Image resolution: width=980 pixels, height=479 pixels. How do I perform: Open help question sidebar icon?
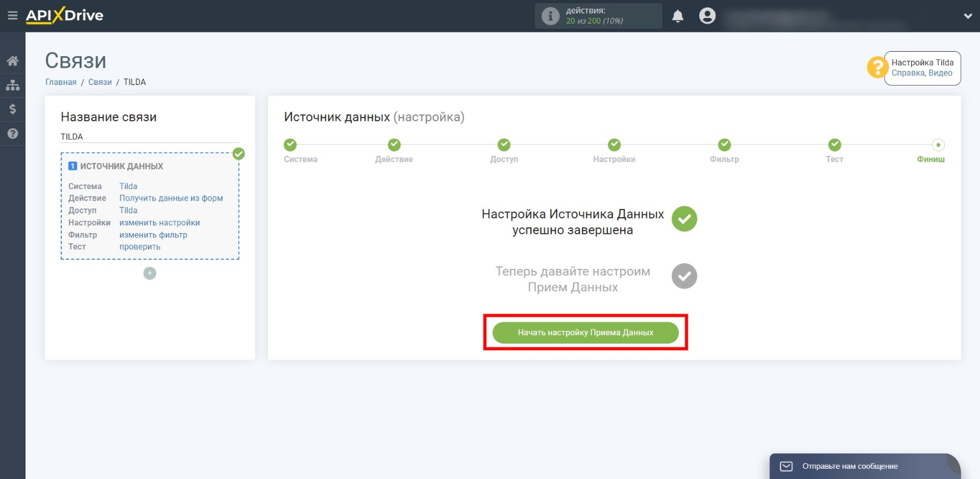12,133
